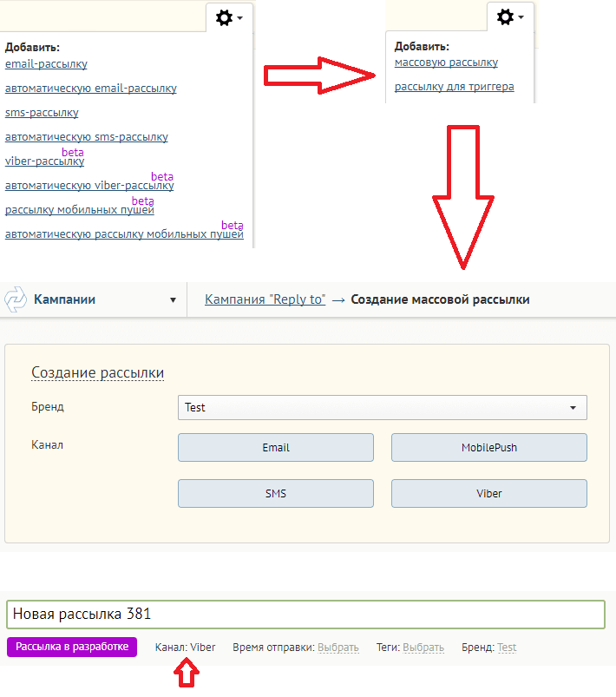616x697 pixels.
Task: Choose the Viber channel button
Action: coord(488,493)
